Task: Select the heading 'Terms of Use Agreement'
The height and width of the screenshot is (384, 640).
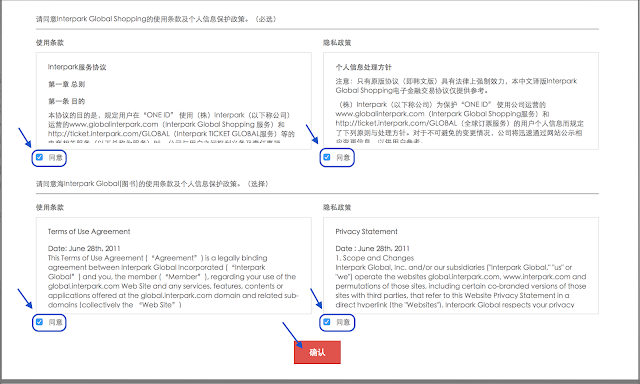Action: pyautogui.click(x=89, y=231)
